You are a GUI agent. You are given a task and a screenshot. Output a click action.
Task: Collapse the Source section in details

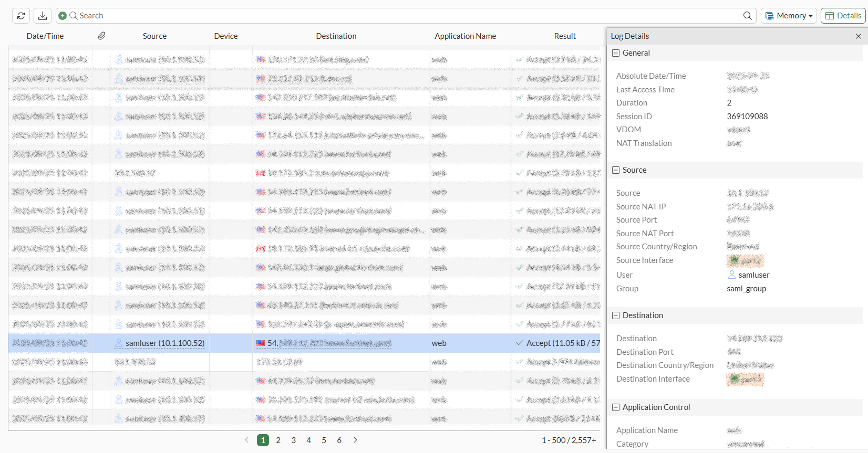616,170
